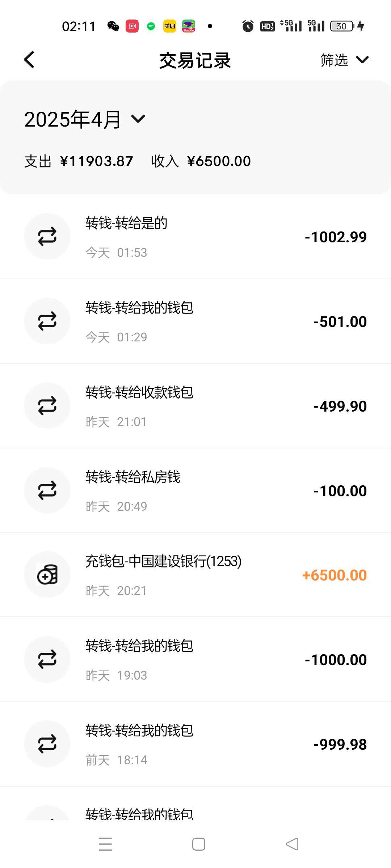This screenshot has height=868, width=391.
Task: Tap transfer icon next to -1000.00 transaction
Action: point(47,659)
